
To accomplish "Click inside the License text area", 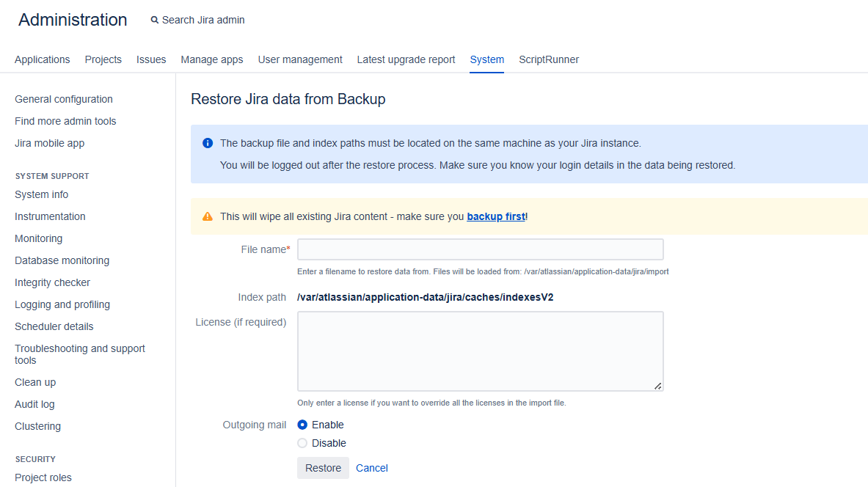I will coord(480,351).
